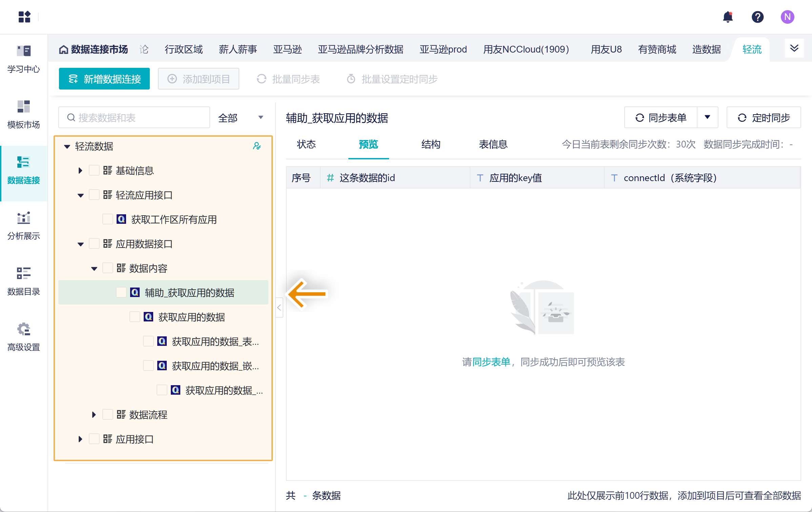812x512 pixels.
Task: Click the 搜索数据和表 search field
Action: pos(134,118)
